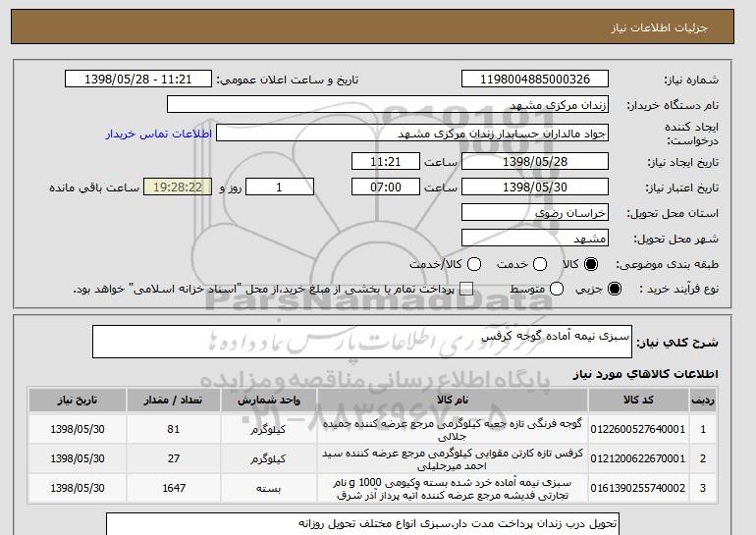The height and width of the screenshot is (535, 756).
Task: Select the جزیی purchase type radio
Action: pyautogui.click(x=615, y=289)
